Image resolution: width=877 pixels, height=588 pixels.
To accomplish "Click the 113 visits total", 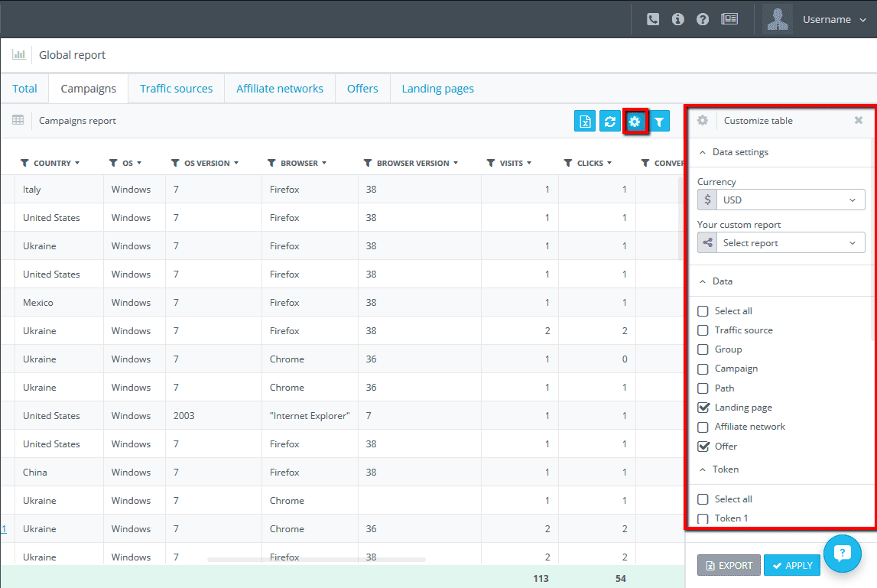I will tap(541, 579).
